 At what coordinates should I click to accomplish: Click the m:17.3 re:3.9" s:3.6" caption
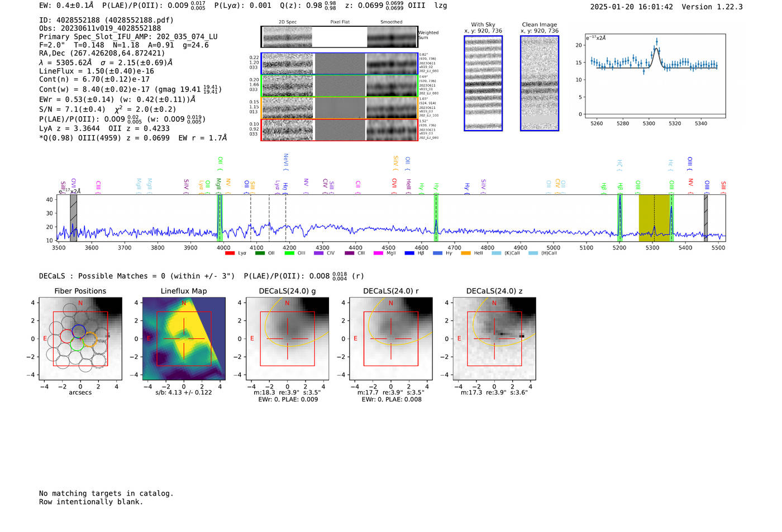[x=494, y=392]
